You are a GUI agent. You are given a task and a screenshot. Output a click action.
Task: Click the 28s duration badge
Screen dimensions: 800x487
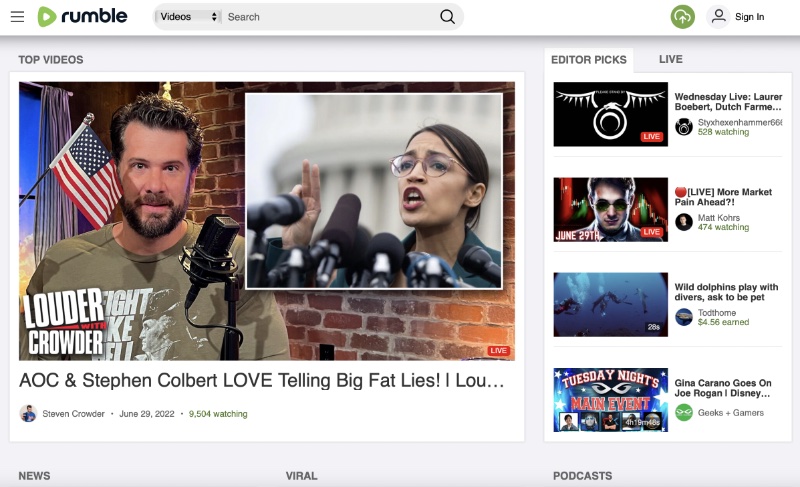click(x=654, y=327)
